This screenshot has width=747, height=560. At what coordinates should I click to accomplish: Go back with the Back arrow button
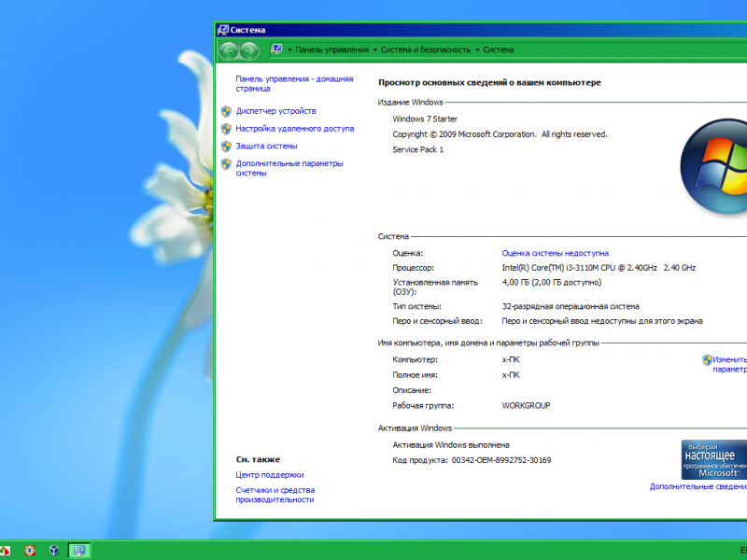[x=229, y=50]
